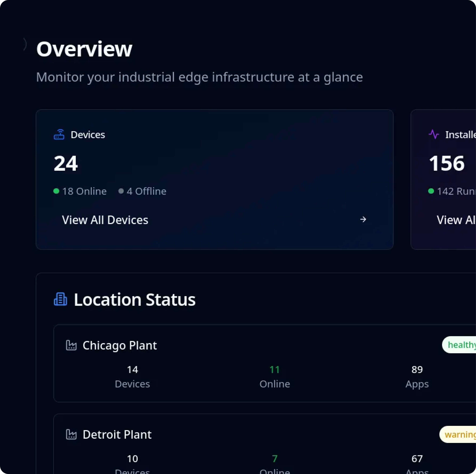The height and width of the screenshot is (474, 476).
Task: Select the Chicago Plant location name
Action: [x=120, y=345]
